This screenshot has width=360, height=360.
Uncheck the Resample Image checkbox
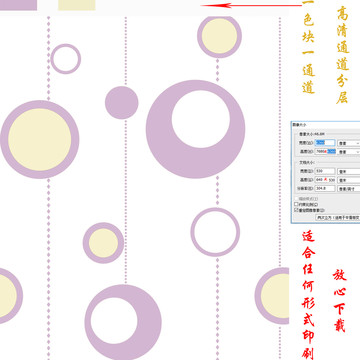pos(296,210)
